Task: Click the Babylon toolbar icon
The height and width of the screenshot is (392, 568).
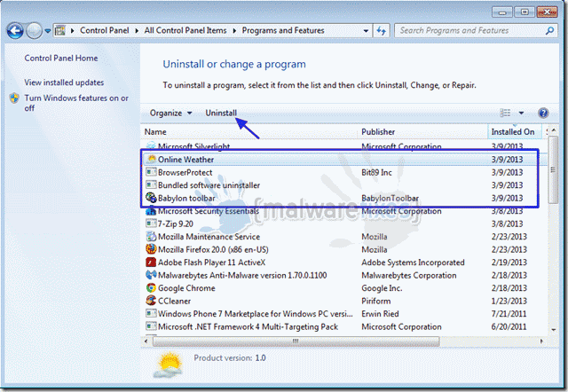Action: point(151,198)
